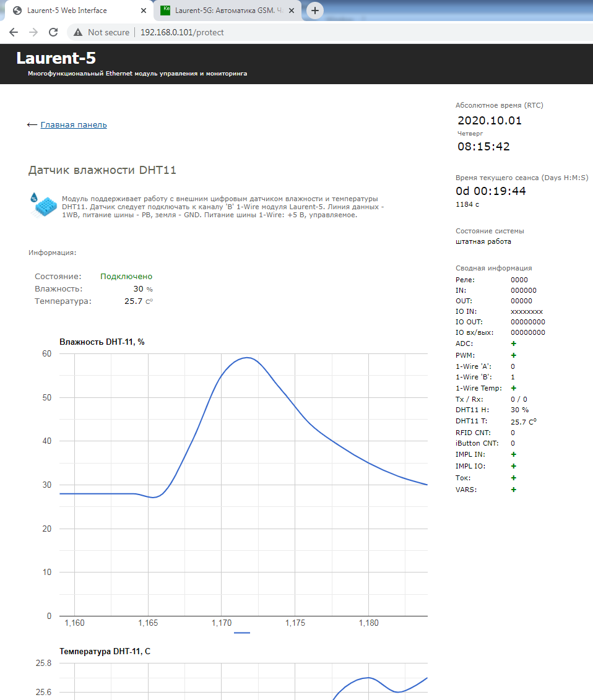Expand the ADC summary row

[x=514, y=344]
